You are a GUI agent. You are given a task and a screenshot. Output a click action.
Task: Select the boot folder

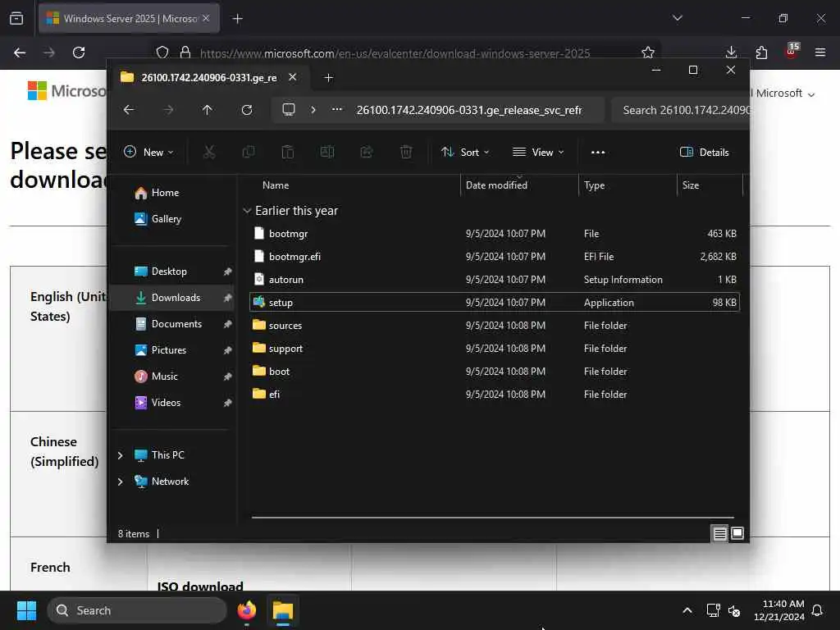point(494,372)
